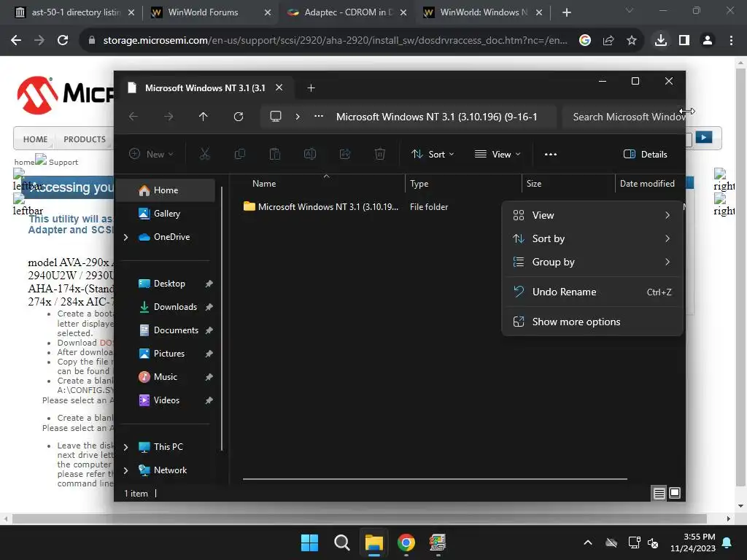747x560 pixels.
Task: Click Chrome page vertical scrollbar
Action: coord(740,277)
